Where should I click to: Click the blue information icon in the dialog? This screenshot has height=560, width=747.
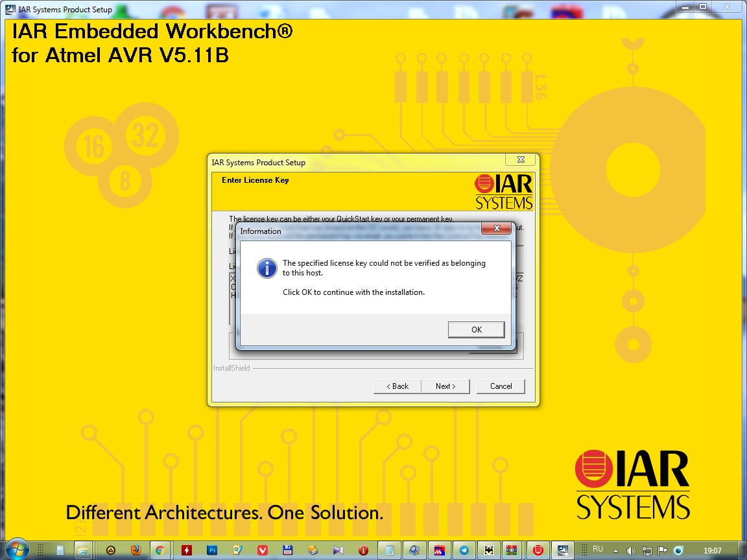[x=267, y=268]
